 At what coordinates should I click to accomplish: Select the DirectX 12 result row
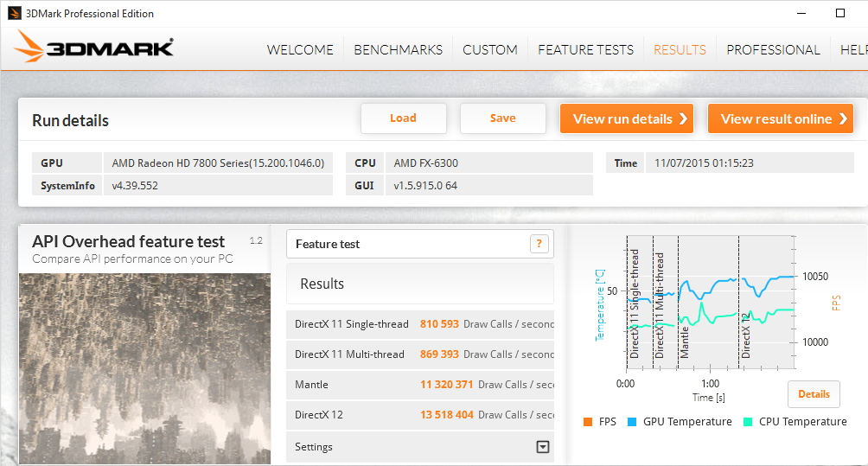(419, 414)
